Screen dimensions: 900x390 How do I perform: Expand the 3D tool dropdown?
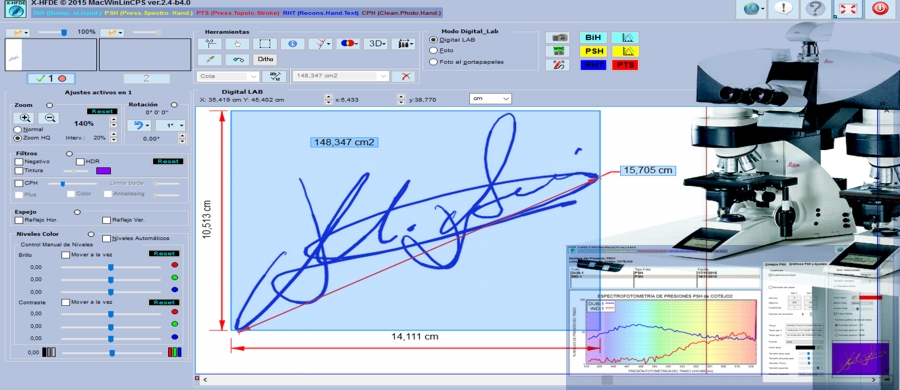tap(377, 44)
